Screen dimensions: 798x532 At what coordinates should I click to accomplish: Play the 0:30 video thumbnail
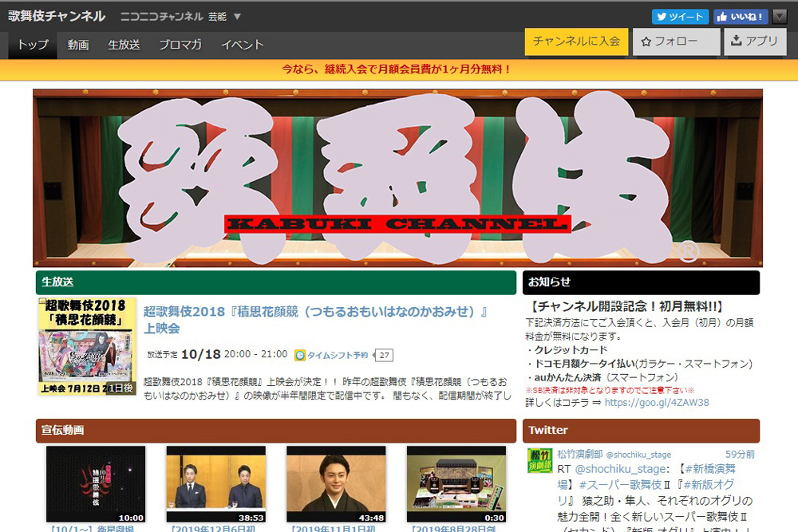pos(456,484)
